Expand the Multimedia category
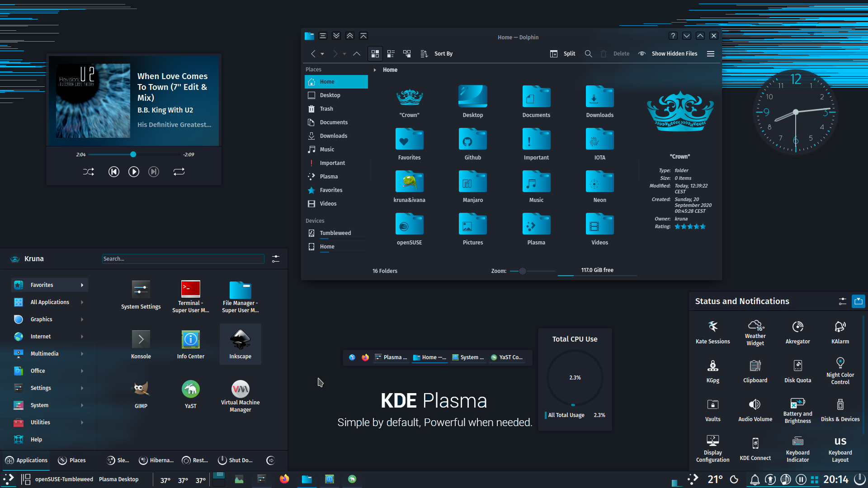This screenshot has height=488, width=868. coord(50,354)
